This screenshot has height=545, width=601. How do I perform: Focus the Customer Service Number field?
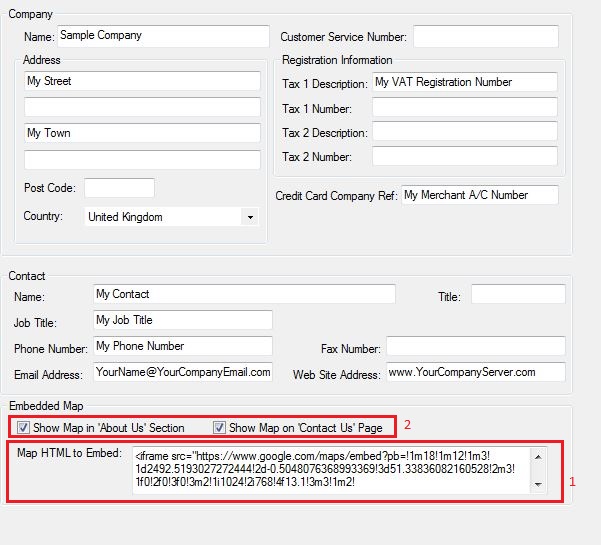(x=485, y=37)
